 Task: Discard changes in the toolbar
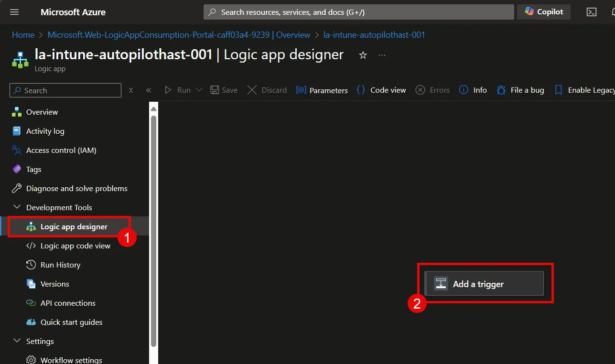pyautogui.click(x=267, y=90)
